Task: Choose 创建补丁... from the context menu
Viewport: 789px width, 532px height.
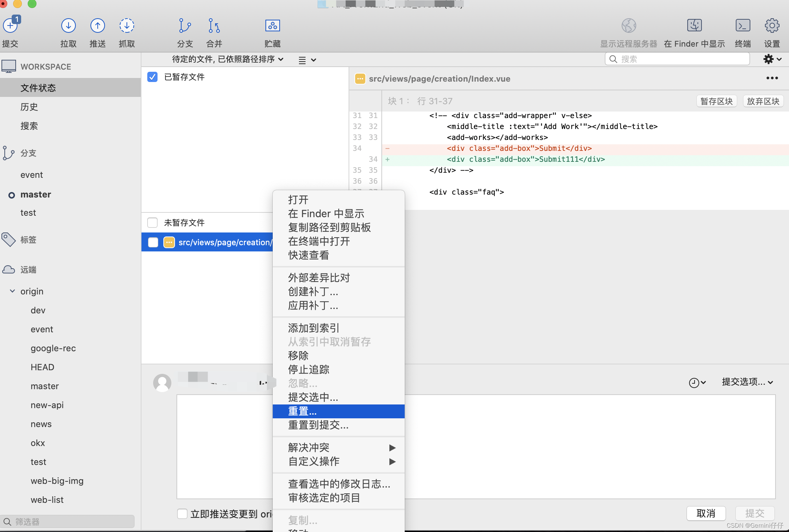Action: (x=339, y=292)
